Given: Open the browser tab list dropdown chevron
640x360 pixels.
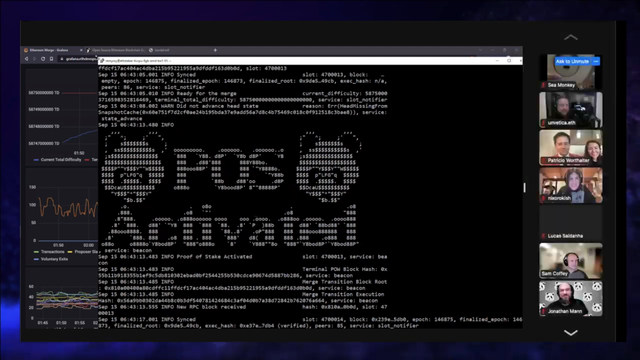Looking at the screenshot, I should click(480, 50).
